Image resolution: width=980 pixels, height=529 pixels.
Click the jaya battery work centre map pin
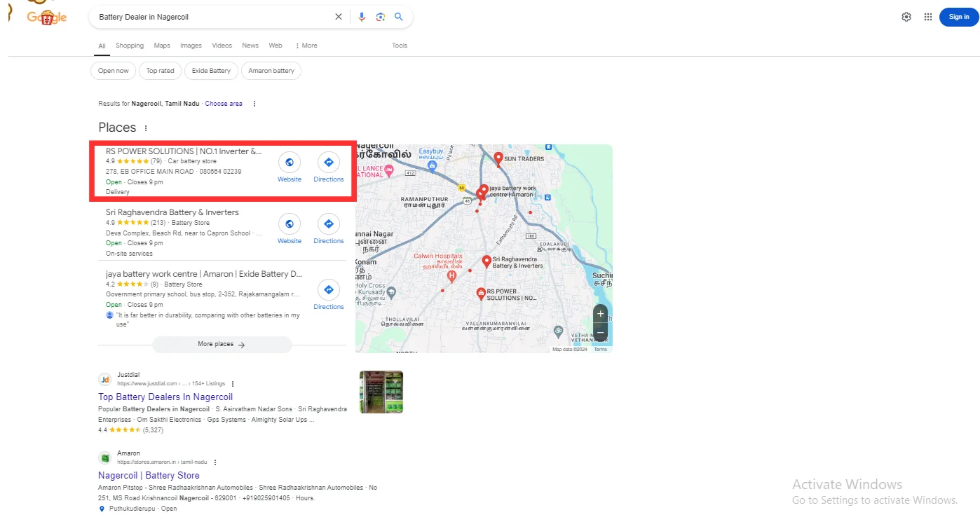tap(484, 191)
